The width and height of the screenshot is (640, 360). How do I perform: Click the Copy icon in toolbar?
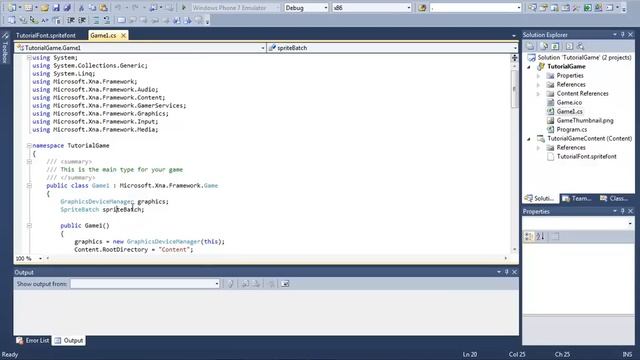93,8
